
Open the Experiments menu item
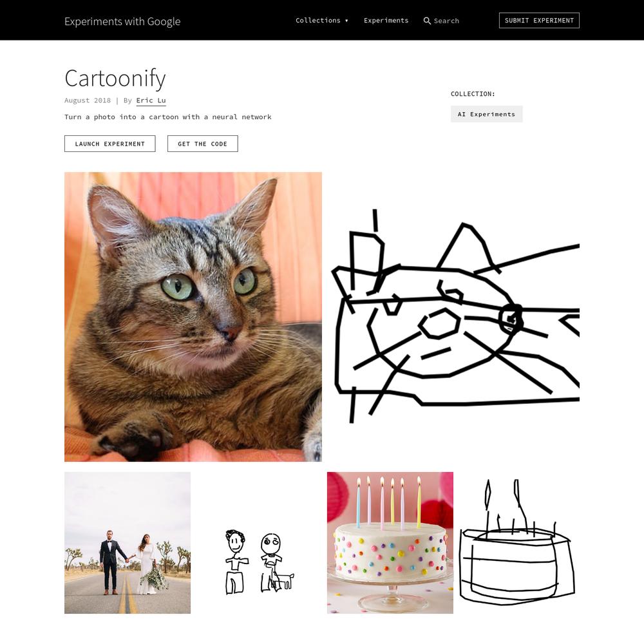(x=386, y=21)
